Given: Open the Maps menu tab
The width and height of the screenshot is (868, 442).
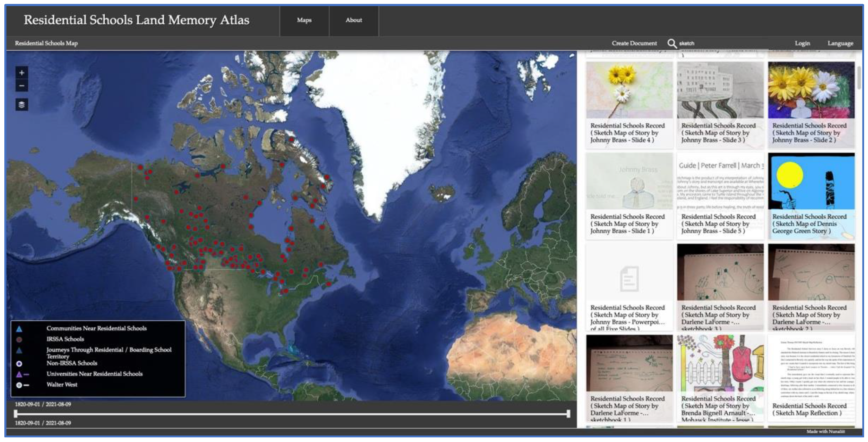Looking at the screenshot, I should (x=304, y=20).
